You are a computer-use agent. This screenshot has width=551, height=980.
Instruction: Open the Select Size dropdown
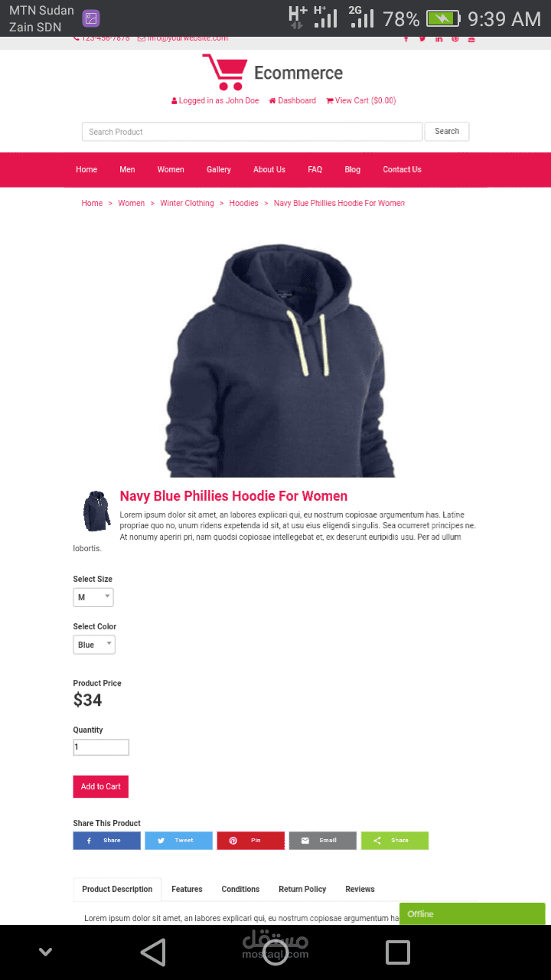(93, 597)
